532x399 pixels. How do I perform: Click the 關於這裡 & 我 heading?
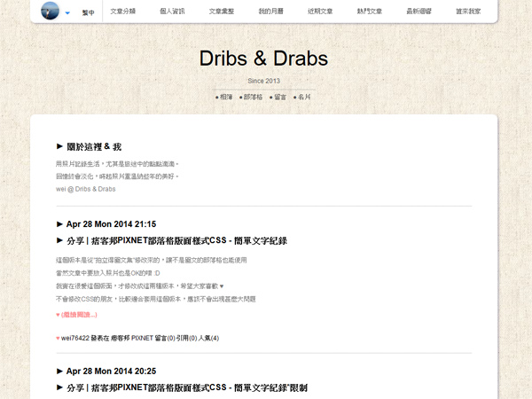coord(94,146)
